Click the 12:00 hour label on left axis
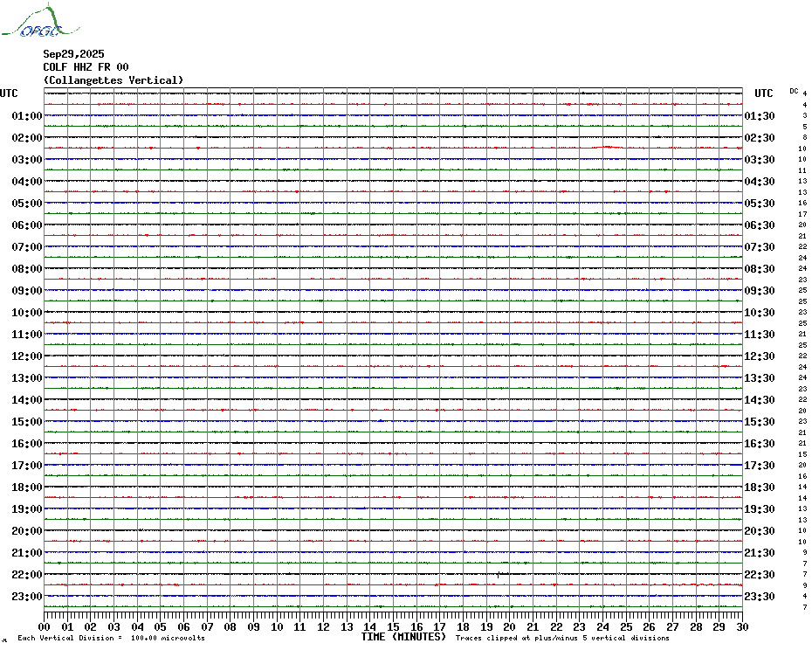The image size is (812, 650). (x=27, y=356)
